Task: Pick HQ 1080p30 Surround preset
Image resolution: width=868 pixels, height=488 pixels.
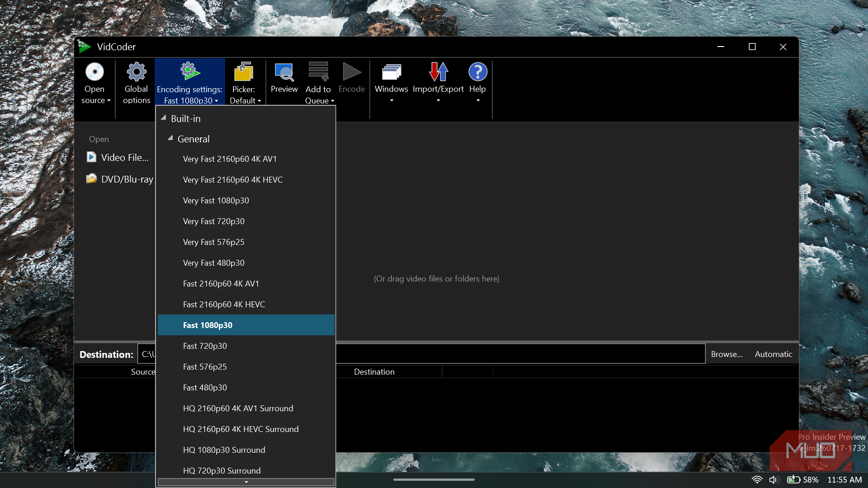Action: tap(246, 450)
